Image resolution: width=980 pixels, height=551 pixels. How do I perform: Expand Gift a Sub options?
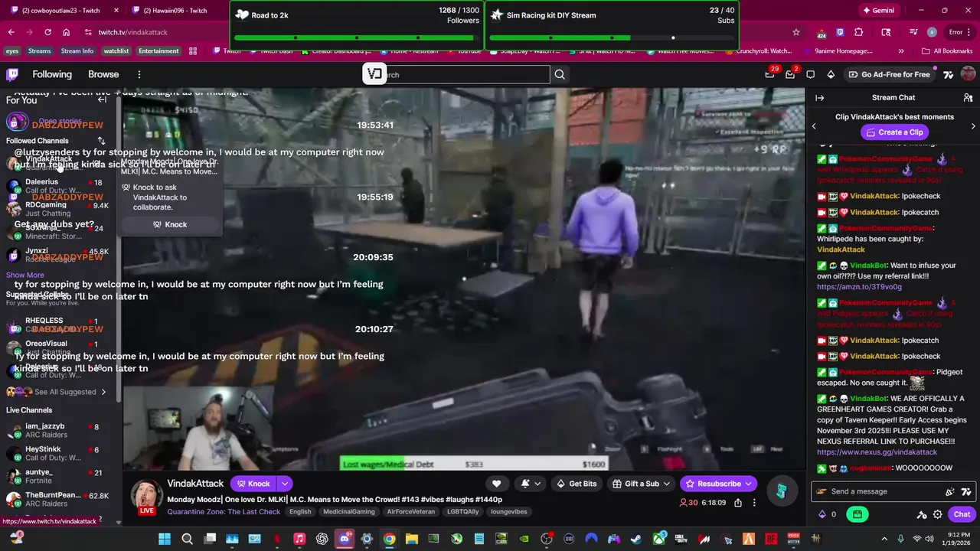point(667,484)
